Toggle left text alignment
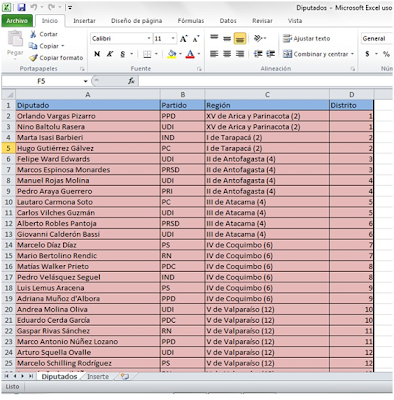This screenshot has height=400, width=394. pos(214,54)
